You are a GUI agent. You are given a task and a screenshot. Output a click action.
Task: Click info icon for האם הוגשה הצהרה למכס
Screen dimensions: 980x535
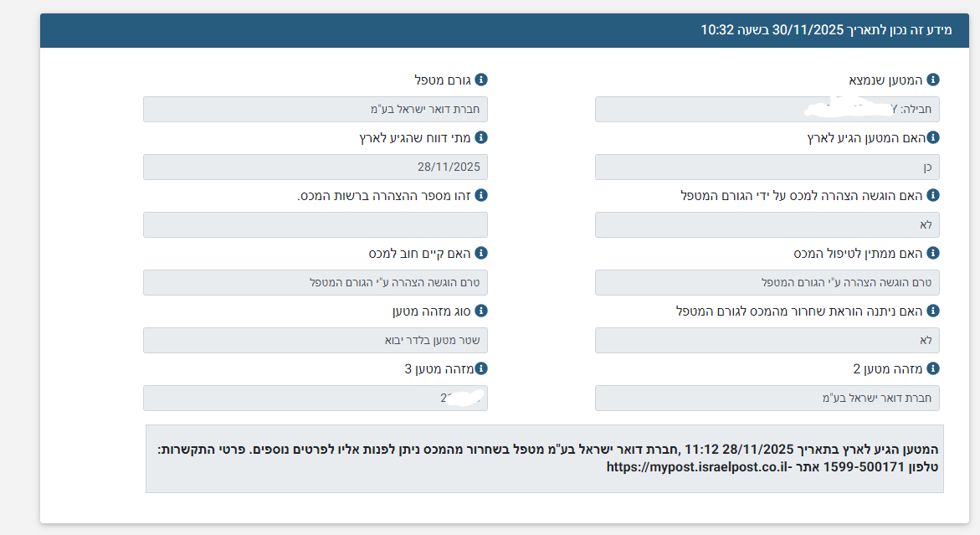(x=933, y=195)
